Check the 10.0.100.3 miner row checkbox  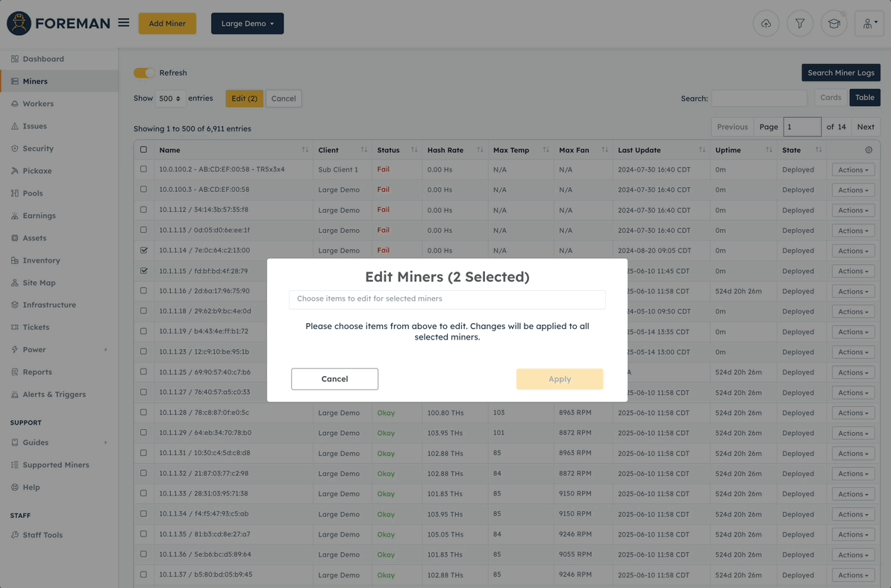coord(144,190)
